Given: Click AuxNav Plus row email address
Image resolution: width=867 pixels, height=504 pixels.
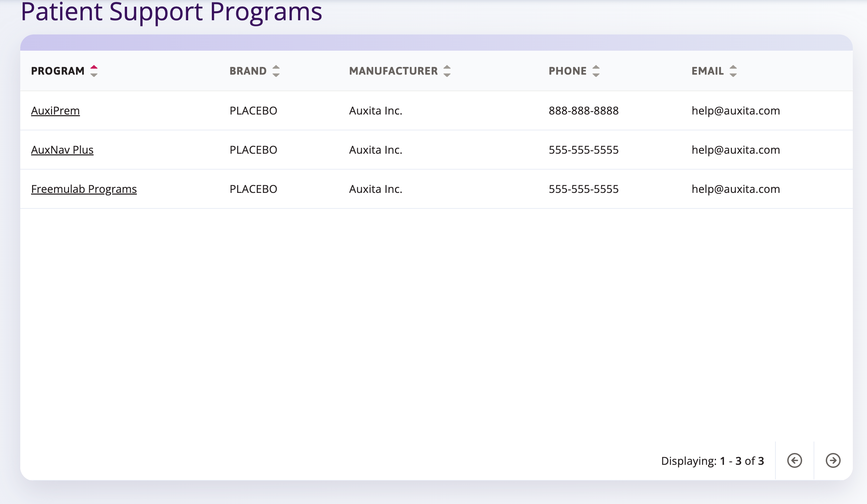Looking at the screenshot, I should (x=736, y=150).
